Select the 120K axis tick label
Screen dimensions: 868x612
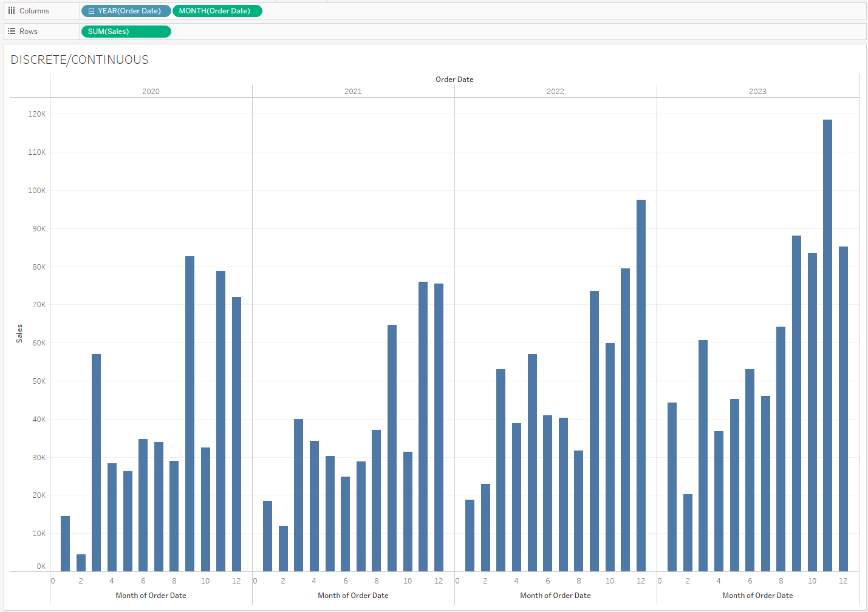[37, 114]
